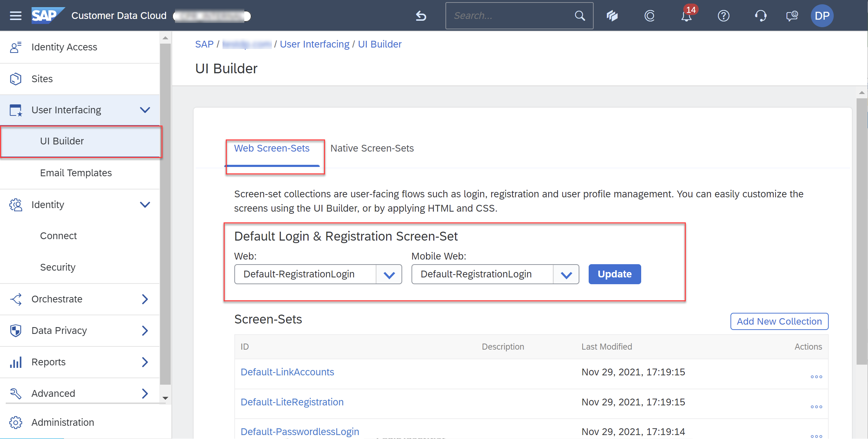Expand the Reports section chevron

(145, 362)
